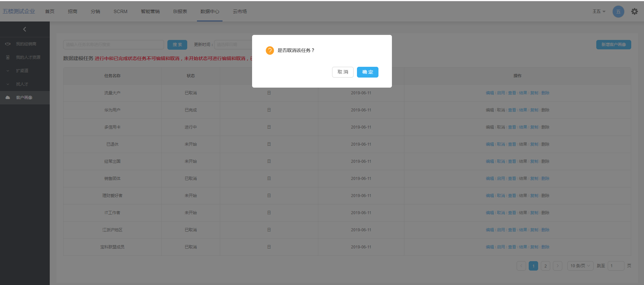644x285 pixels.
Task: Click the user avatar icon
Action: [x=618, y=11]
